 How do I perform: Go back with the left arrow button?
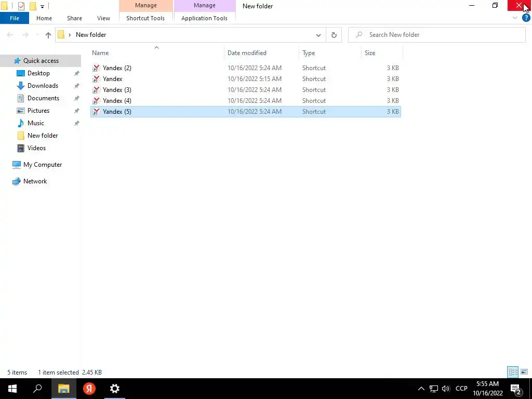click(10, 35)
